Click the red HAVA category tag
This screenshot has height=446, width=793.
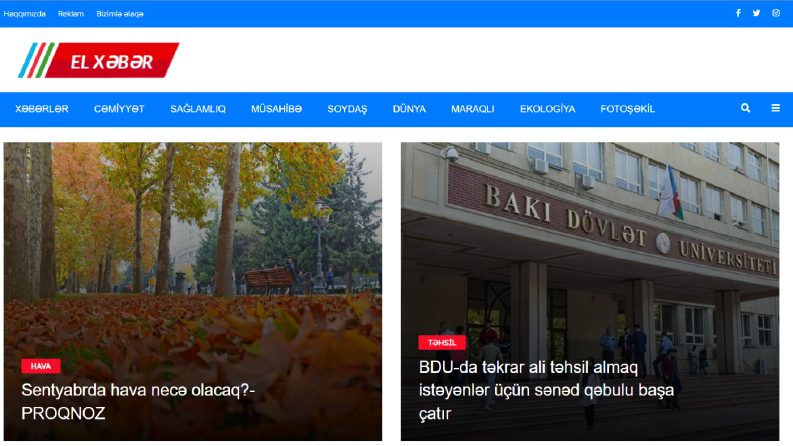pyautogui.click(x=41, y=366)
